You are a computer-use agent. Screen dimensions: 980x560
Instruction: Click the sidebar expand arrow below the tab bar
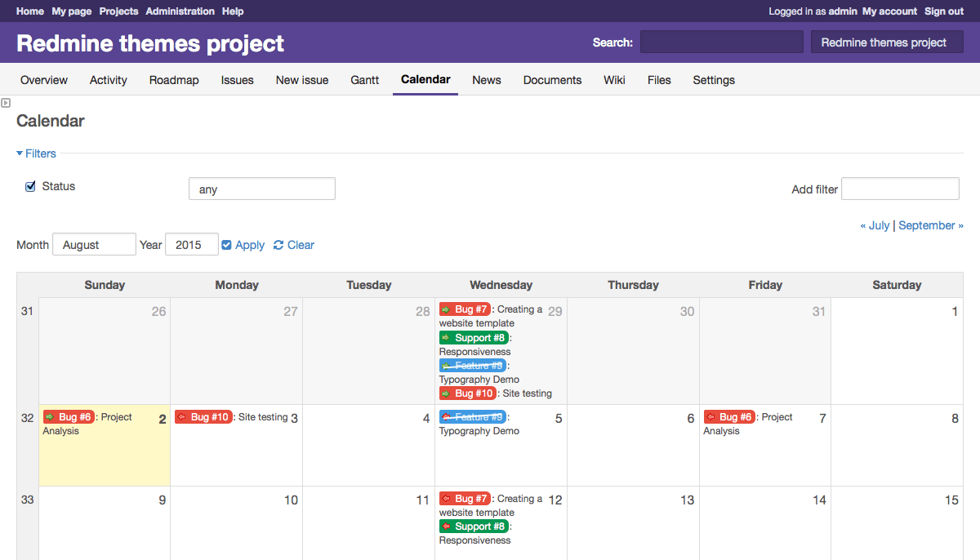tap(6, 102)
